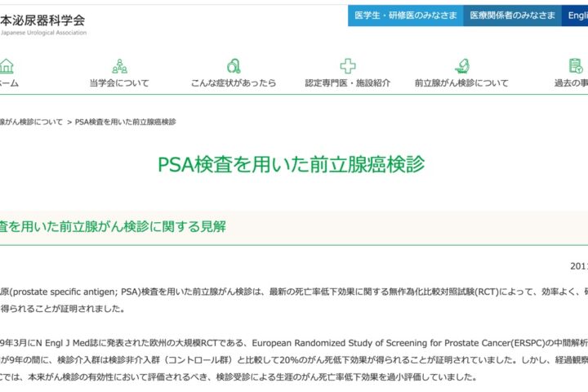588x392 pixels.
Task: Click the 日本泌尿器科学会 site logo
Action: (42, 20)
